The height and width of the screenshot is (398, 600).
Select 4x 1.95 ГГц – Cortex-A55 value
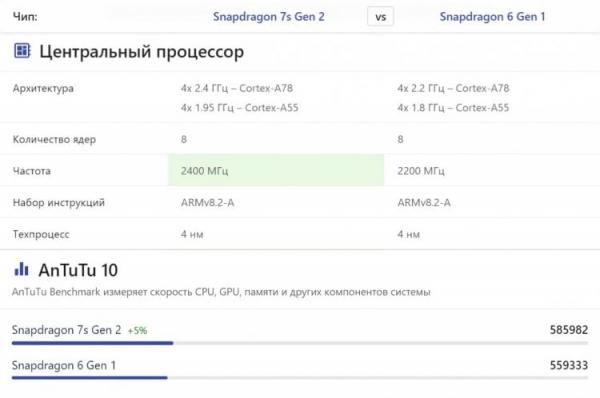[240, 108]
